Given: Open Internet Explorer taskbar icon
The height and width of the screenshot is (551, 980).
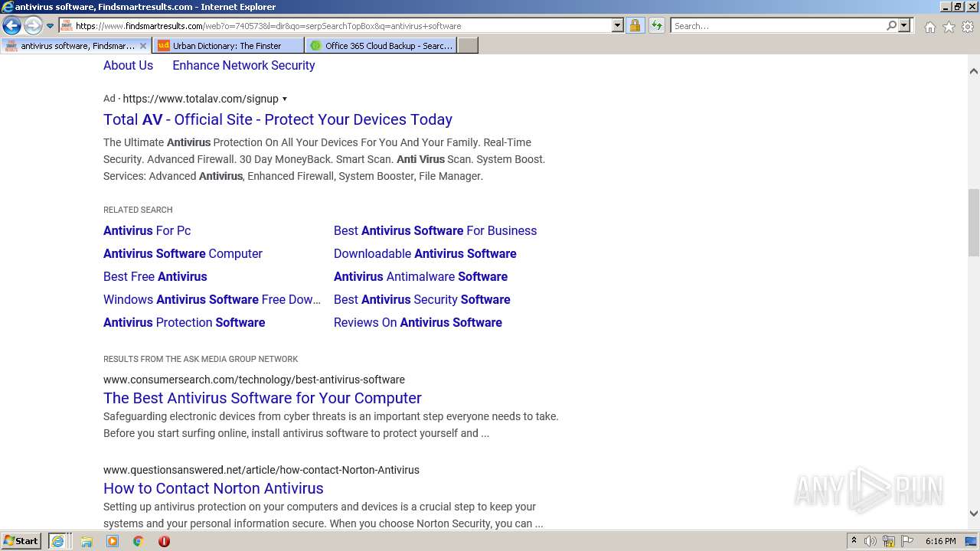Looking at the screenshot, I should pos(58,541).
